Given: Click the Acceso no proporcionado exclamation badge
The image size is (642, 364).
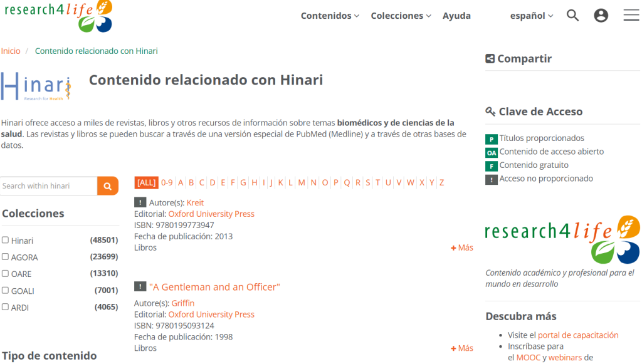Looking at the screenshot, I should click(492, 180).
